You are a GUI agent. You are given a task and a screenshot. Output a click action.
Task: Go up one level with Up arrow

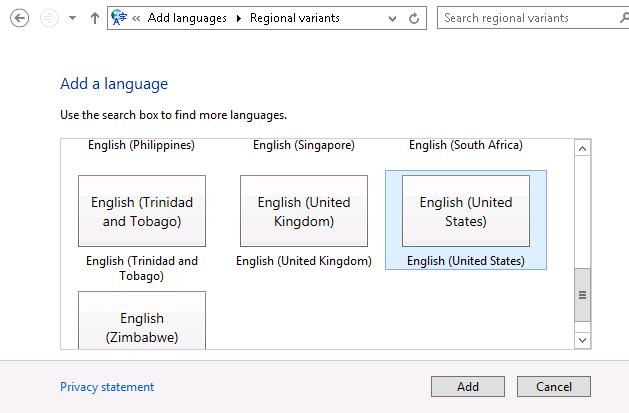tap(95, 18)
